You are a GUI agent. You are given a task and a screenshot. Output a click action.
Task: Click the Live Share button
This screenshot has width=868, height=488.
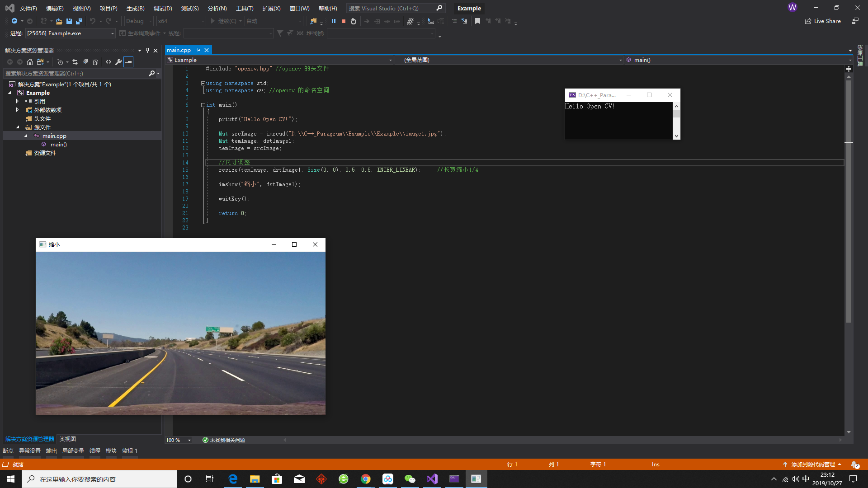click(823, 21)
